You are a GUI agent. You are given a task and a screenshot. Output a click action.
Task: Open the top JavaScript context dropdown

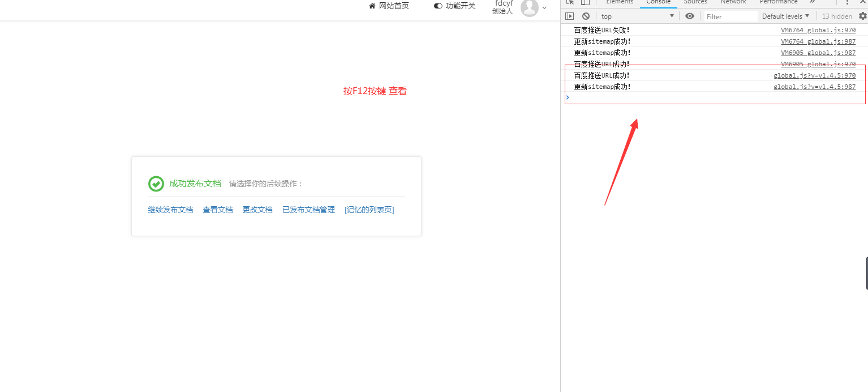[637, 16]
